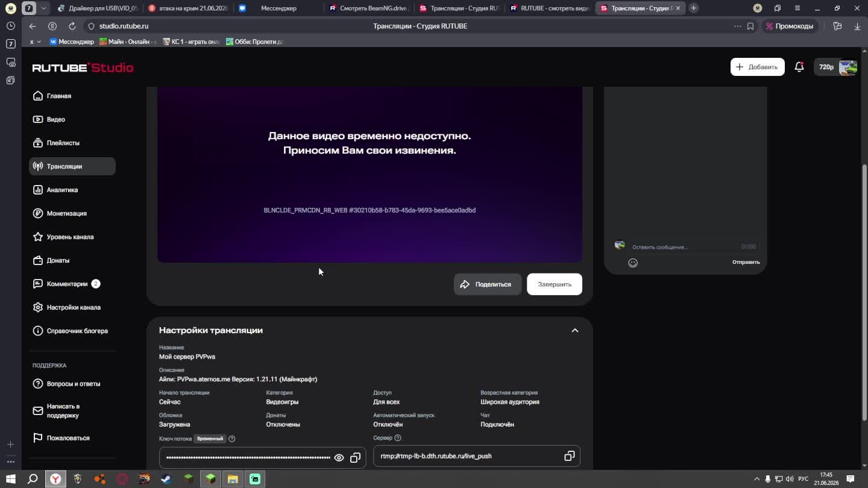Image resolution: width=868 pixels, height=488 pixels.
Task: Open the channel avatar profile menu
Action: pyautogui.click(x=848, y=67)
